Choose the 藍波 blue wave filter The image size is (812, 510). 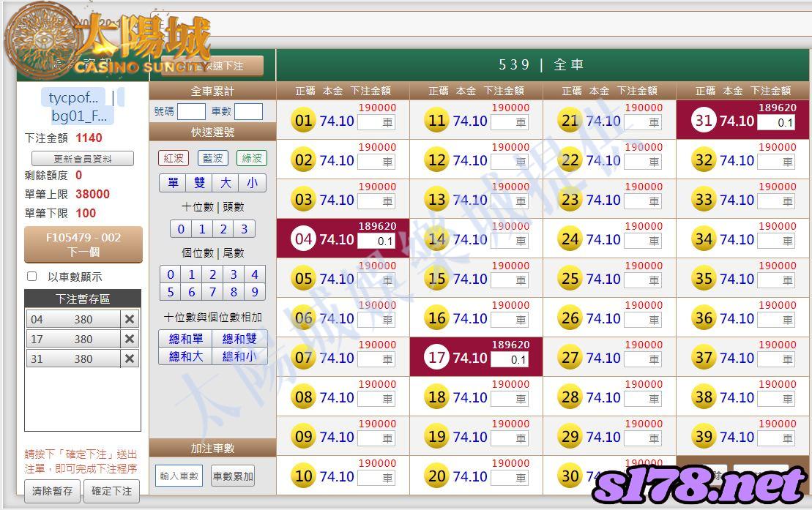[213, 158]
